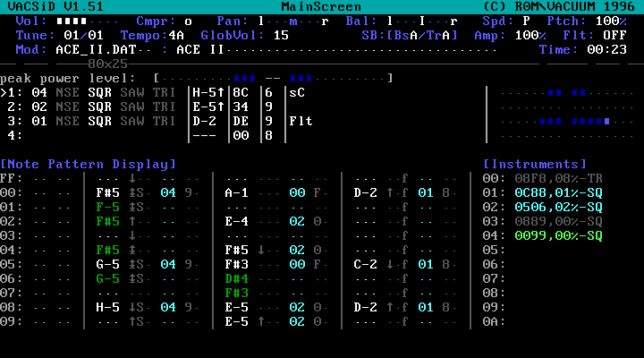
Task: Select empty instrument slot 05
Action: click(x=494, y=250)
